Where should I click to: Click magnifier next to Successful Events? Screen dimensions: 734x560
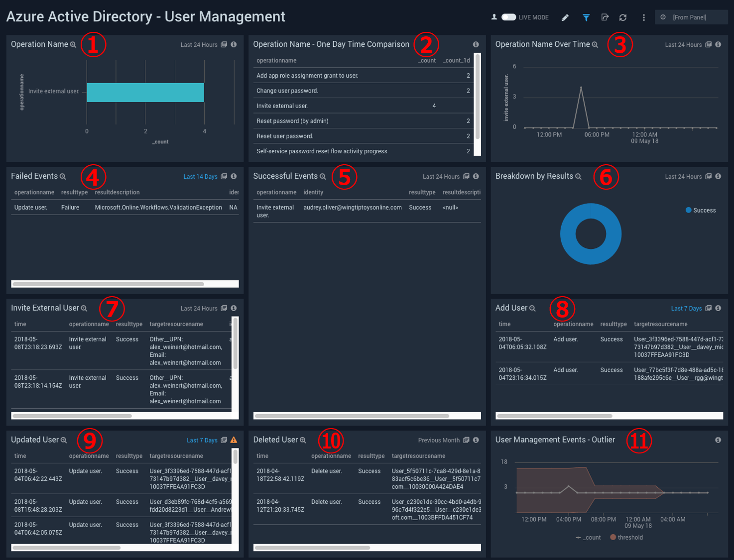(323, 177)
